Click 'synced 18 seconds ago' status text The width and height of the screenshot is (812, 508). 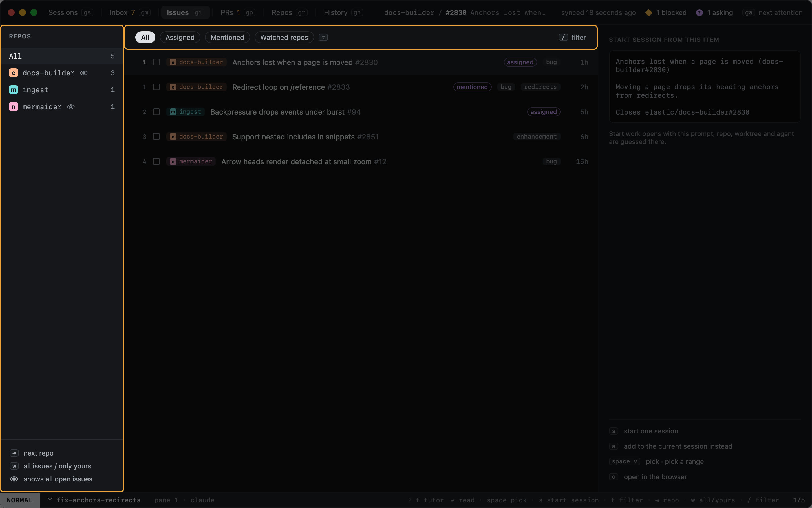pyautogui.click(x=598, y=13)
